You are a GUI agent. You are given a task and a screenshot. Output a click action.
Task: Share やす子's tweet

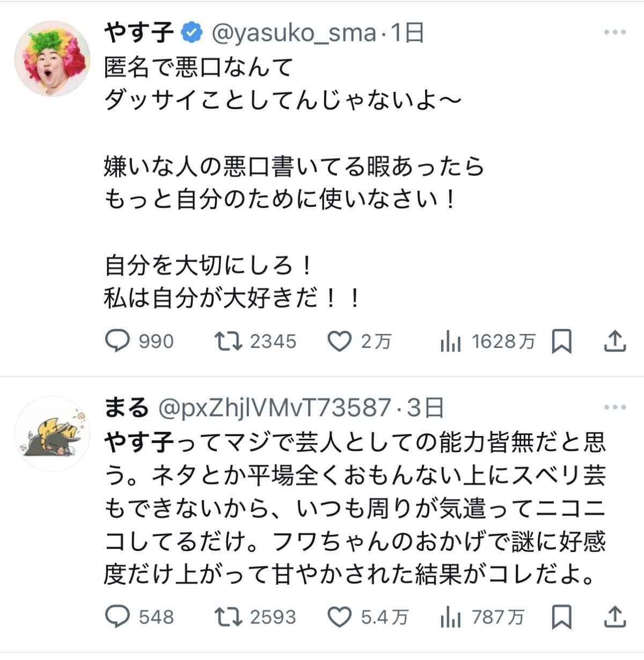click(614, 342)
